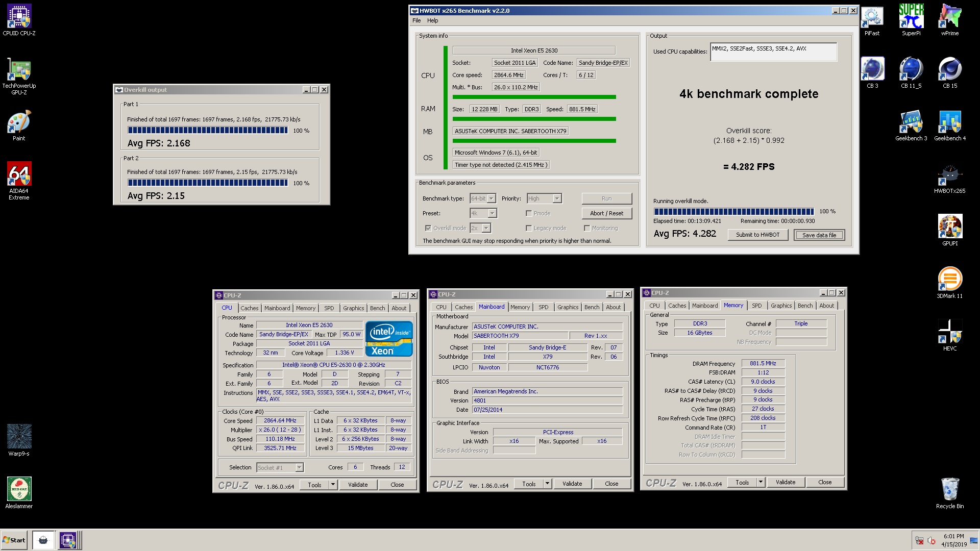This screenshot has width=980, height=551.
Task: Open the Help menu in HWBOT x265
Action: 432,20
